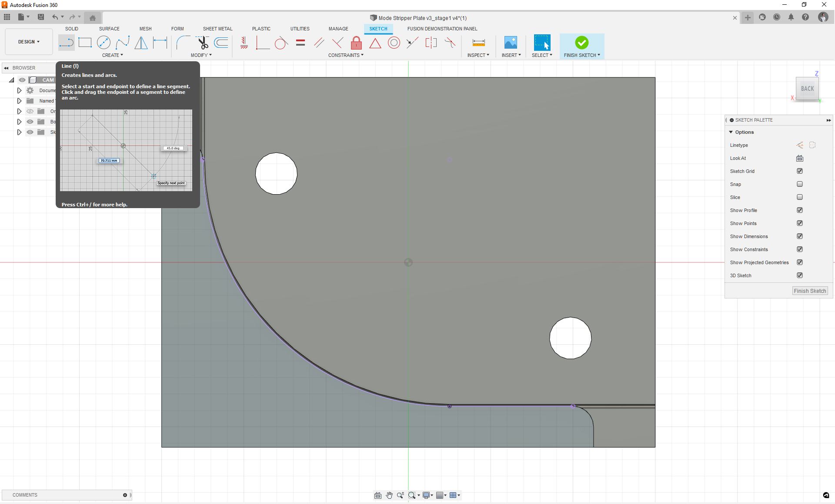Switch to the SHEET METAL tab
This screenshot has height=504, width=835.
coord(217,29)
